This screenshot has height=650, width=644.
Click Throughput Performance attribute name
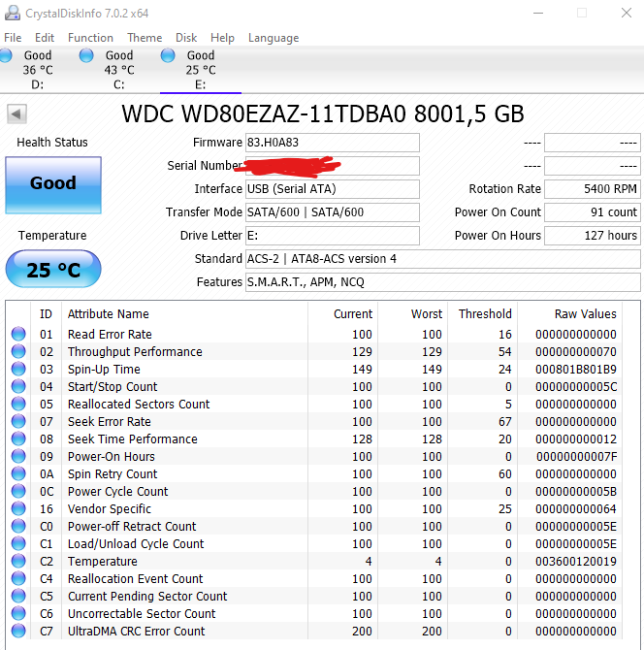(x=135, y=351)
